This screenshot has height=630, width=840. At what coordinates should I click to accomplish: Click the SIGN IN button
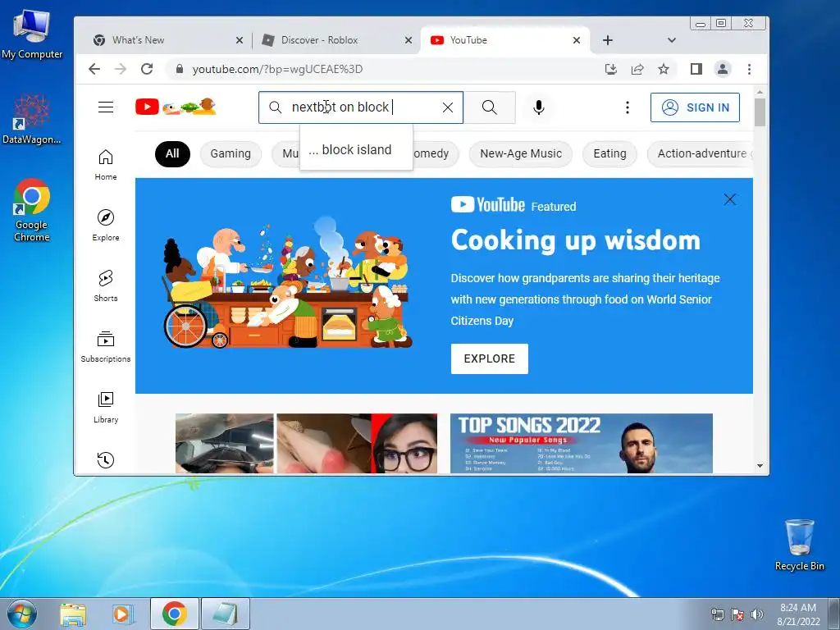click(x=695, y=107)
